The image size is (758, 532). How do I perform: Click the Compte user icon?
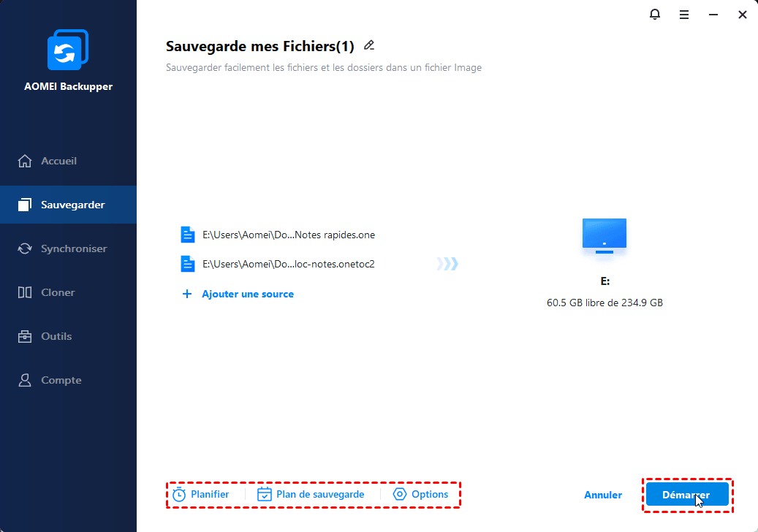click(25, 380)
